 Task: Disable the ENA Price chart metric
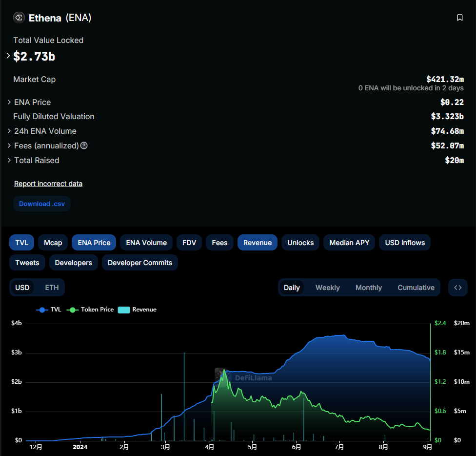pyautogui.click(x=94, y=243)
